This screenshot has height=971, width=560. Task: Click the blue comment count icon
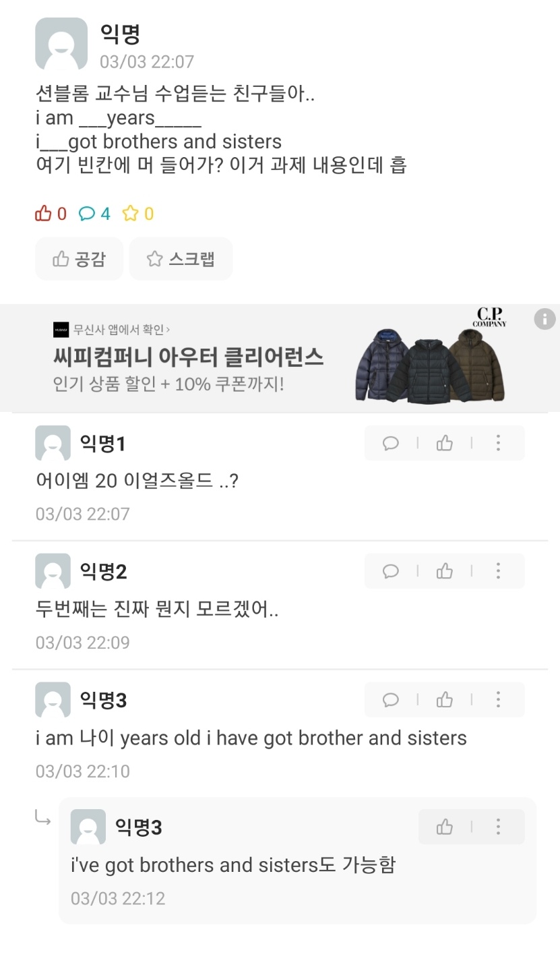87,214
